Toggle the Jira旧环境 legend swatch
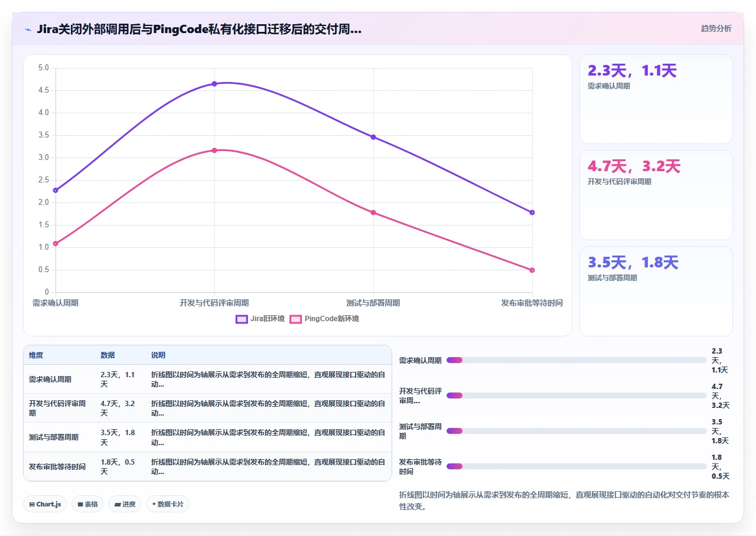 (x=242, y=319)
